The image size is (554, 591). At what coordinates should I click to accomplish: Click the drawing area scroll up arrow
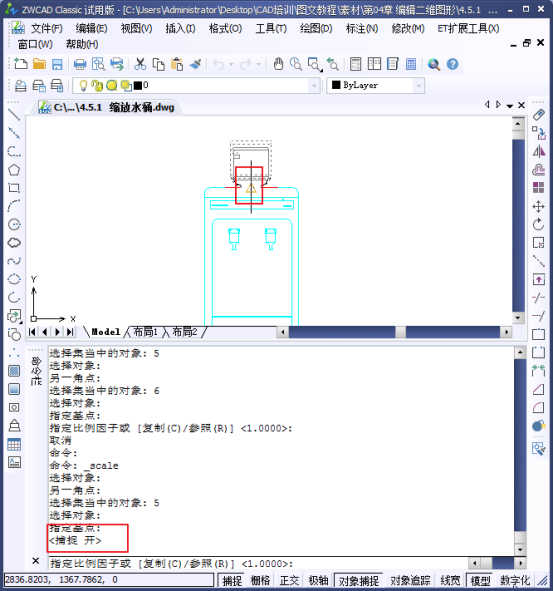click(x=518, y=123)
